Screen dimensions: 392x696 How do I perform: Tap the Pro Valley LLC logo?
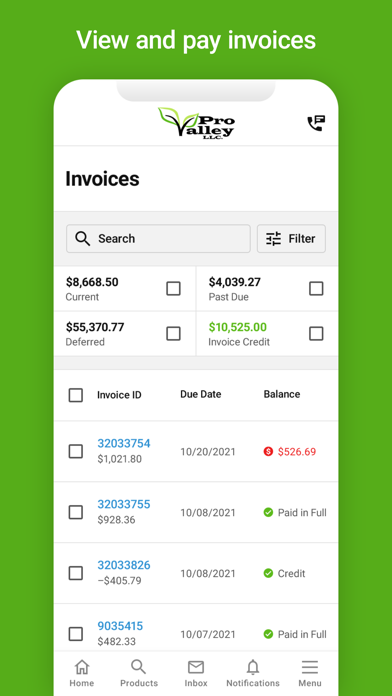point(196,123)
